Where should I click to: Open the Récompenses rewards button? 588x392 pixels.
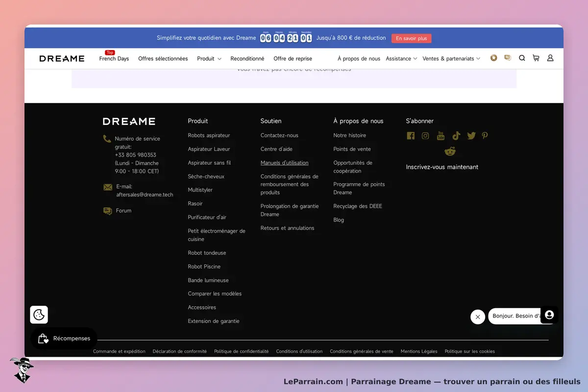tap(64, 339)
